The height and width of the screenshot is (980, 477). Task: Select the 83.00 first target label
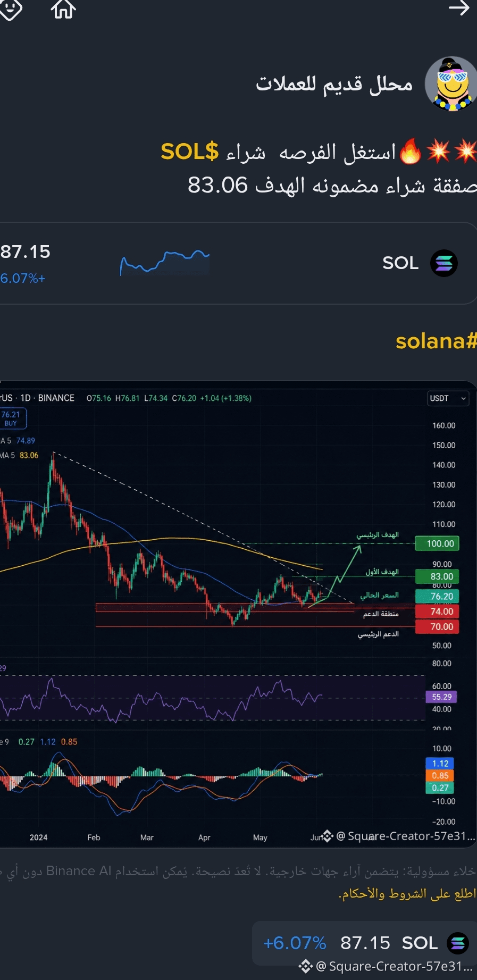437,576
